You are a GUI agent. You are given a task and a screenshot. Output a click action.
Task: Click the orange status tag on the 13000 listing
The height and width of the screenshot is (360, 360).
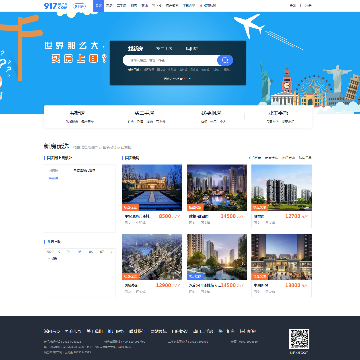(x=260, y=276)
